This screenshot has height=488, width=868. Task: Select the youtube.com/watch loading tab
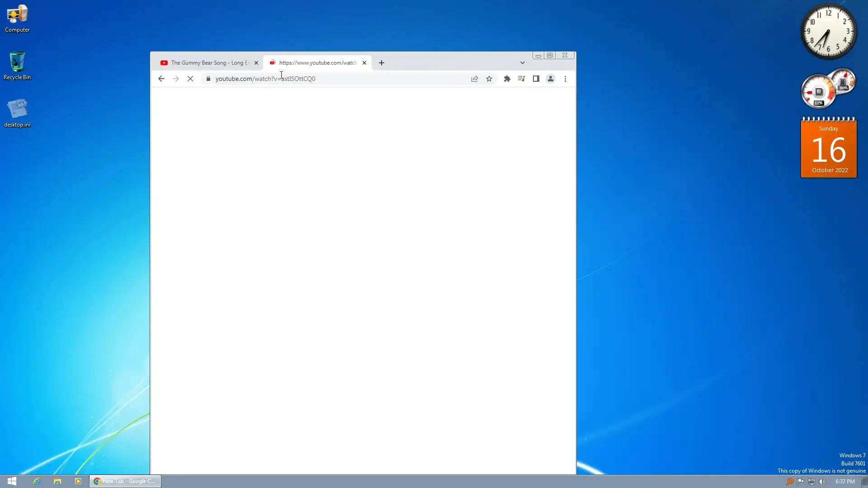316,63
